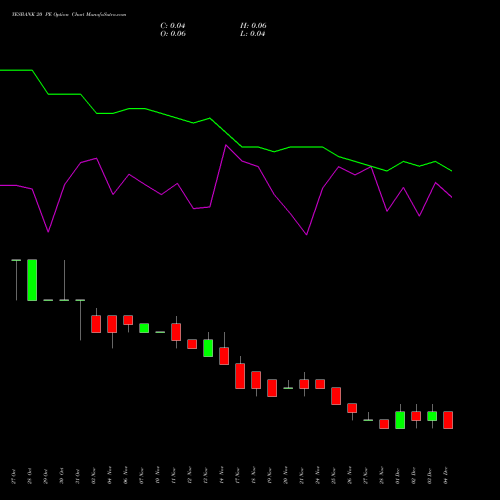Click the 28 Oct date label on the axis
This screenshot has height=500, width=500.
click(30, 476)
